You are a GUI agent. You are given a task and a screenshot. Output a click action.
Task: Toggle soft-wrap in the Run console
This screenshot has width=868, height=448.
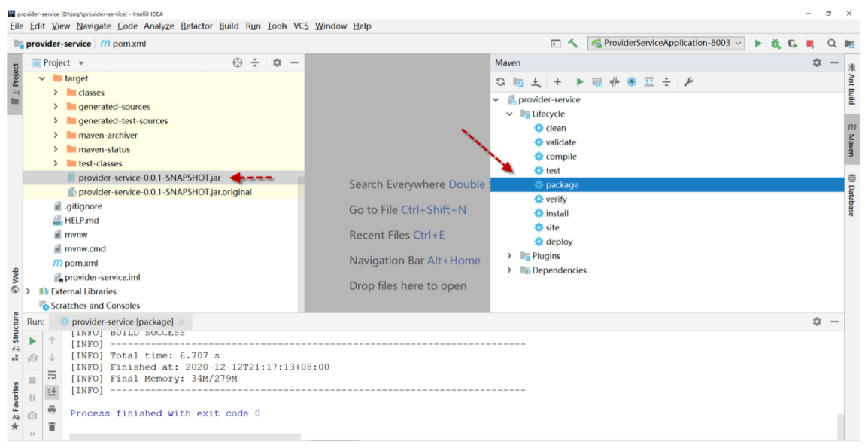(52, 376)
